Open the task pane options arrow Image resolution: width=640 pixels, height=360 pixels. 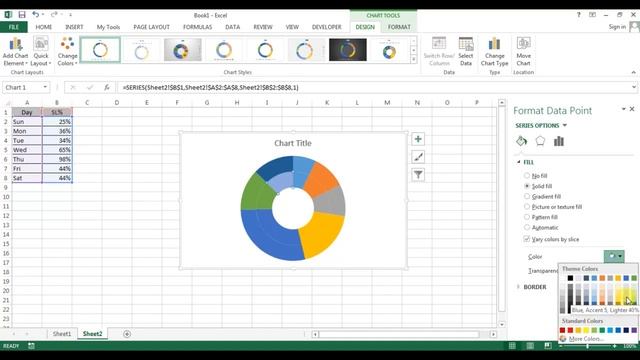tap(623, 109)
